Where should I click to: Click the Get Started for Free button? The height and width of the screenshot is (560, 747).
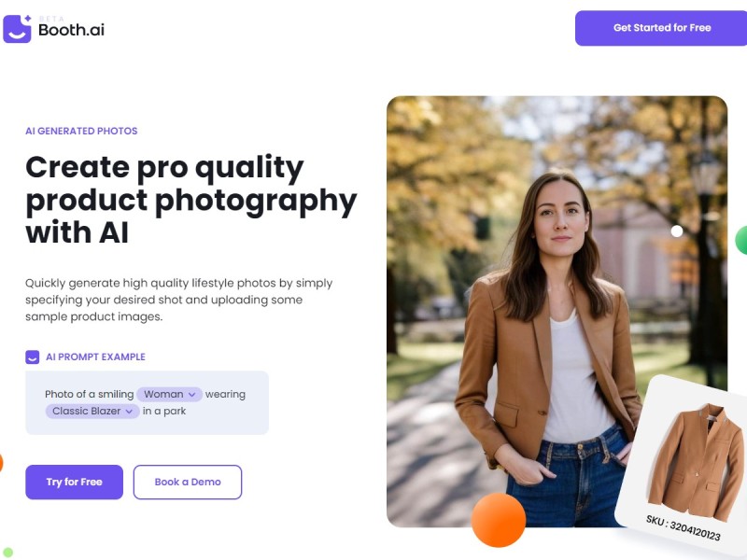pos(661,28)
